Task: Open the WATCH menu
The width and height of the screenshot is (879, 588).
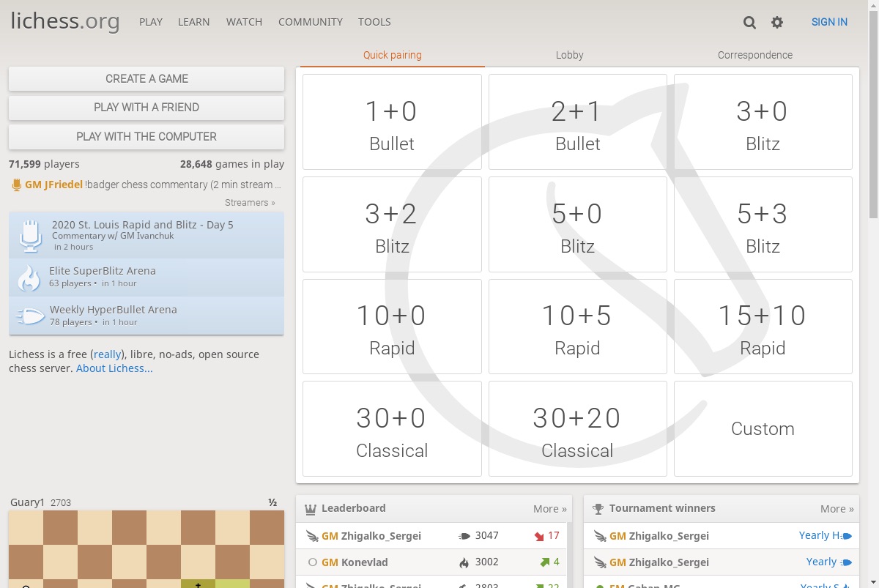Action: coord(244,22)
